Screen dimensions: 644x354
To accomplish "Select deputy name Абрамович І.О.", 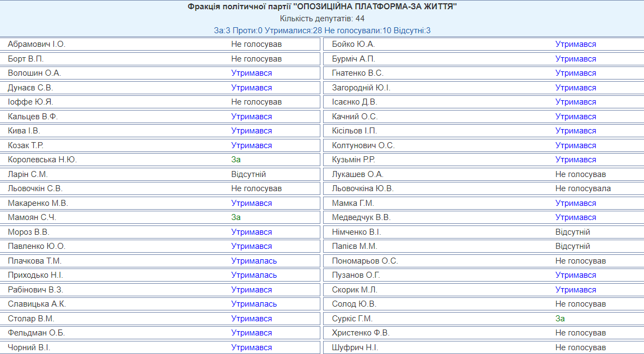I will pos(37,44).
